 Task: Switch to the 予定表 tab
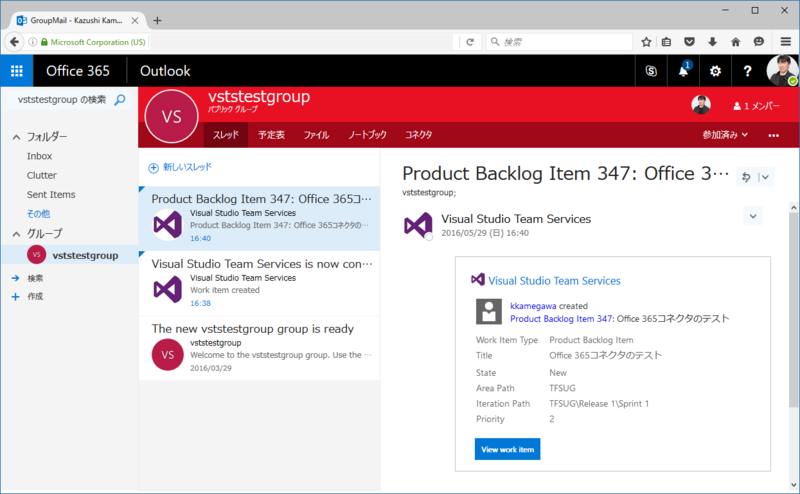click(x=271, y=135)
